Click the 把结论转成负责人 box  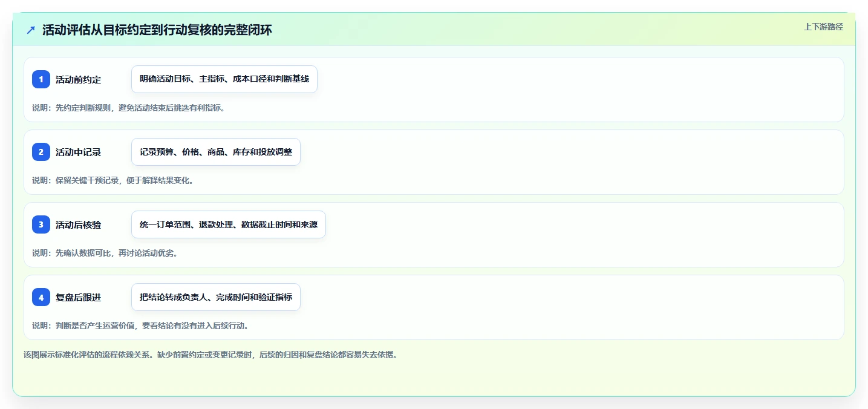(216, 297)
